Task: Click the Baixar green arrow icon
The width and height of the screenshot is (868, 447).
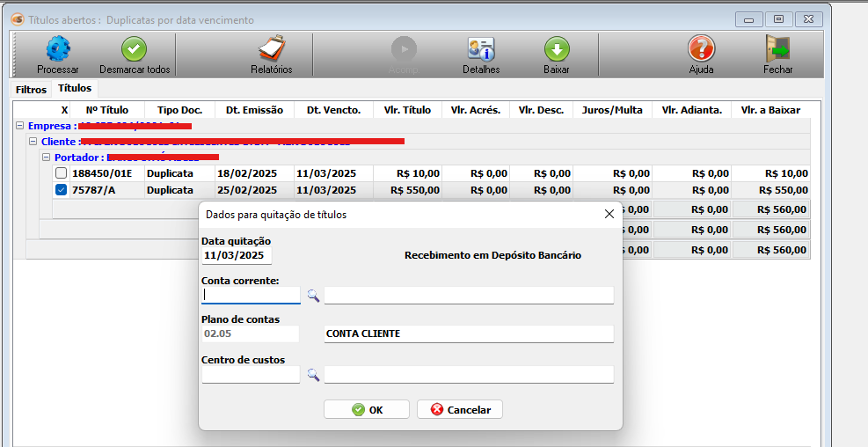Action: click(556, 49)
